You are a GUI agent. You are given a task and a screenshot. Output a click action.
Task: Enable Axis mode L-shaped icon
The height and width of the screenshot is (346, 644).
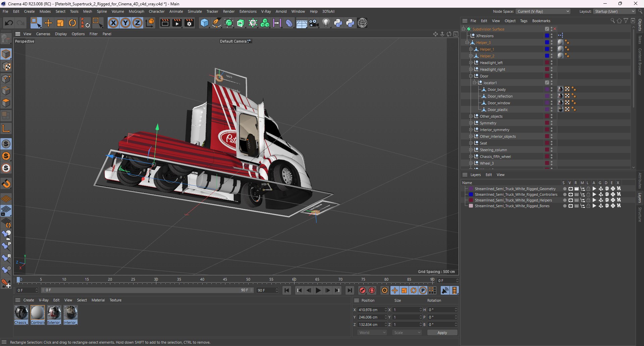pos(6,128)
